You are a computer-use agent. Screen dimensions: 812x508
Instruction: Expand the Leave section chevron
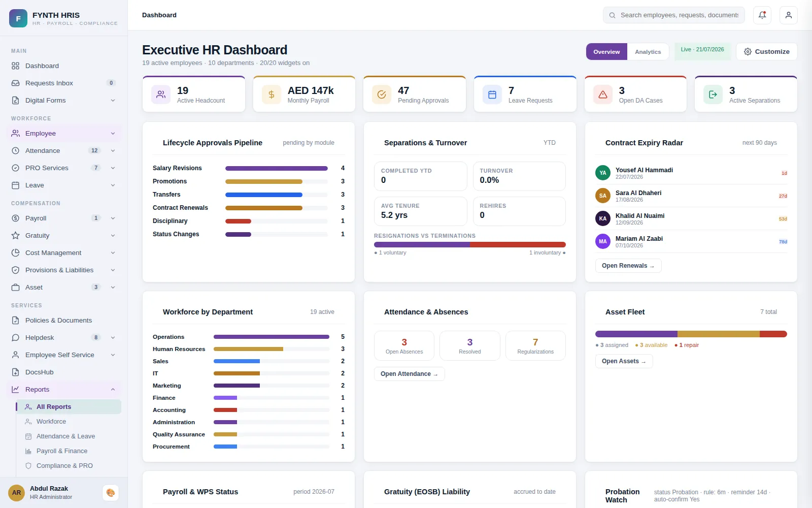coord(113,185)
